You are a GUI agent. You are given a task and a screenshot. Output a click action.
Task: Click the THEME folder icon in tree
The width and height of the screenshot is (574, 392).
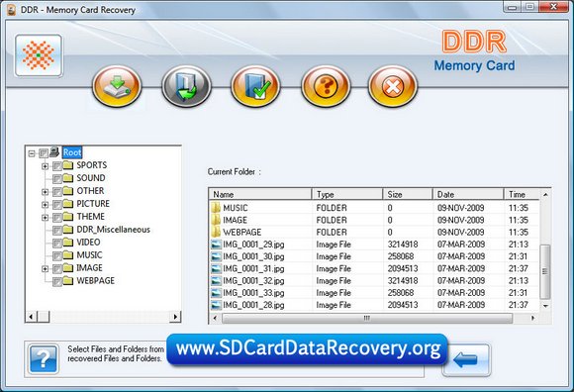click(x=67, y=217)
